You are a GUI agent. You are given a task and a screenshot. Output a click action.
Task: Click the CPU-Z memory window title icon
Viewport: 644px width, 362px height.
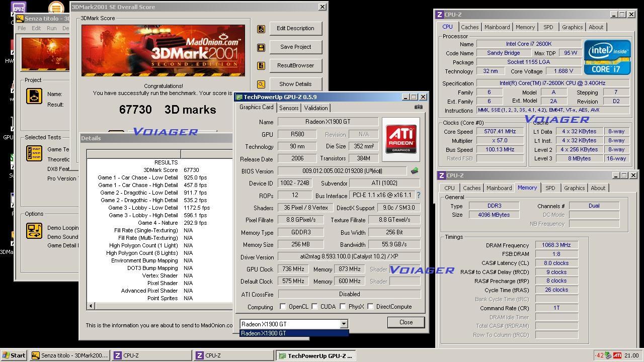click(x=441, y=175)
